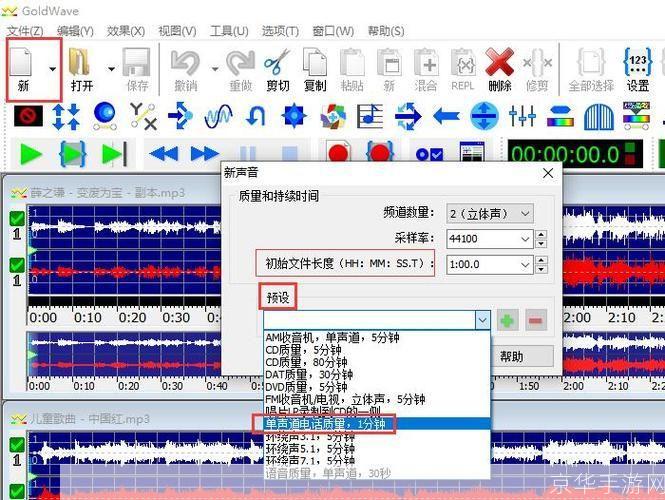Open the Effects (效果) menu

[x=126, y=31]
